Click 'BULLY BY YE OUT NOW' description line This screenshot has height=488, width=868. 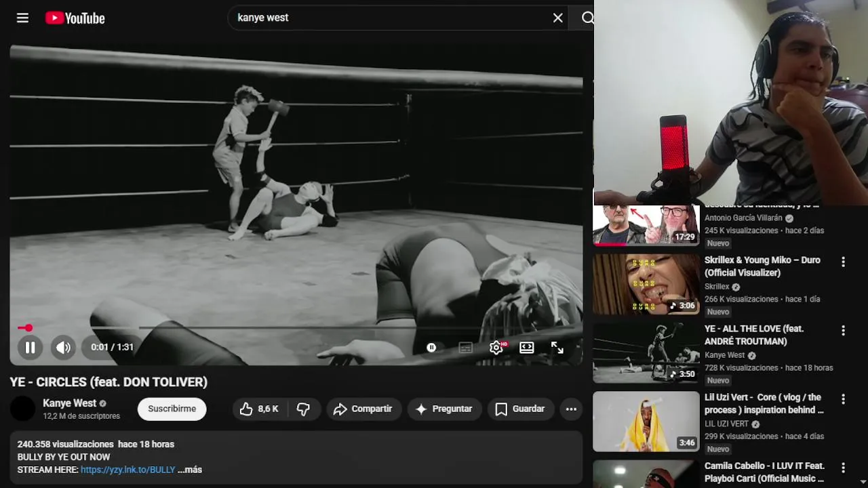(x=64, y=457)
